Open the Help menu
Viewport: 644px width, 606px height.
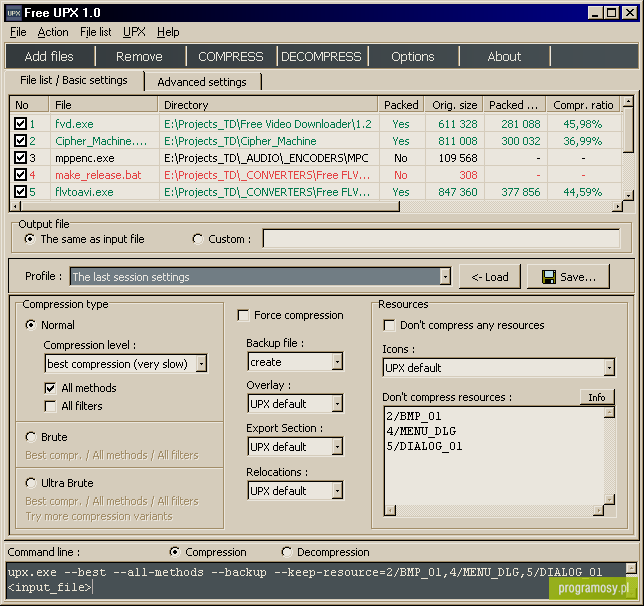pyautogui.click(x=168, y=32)
